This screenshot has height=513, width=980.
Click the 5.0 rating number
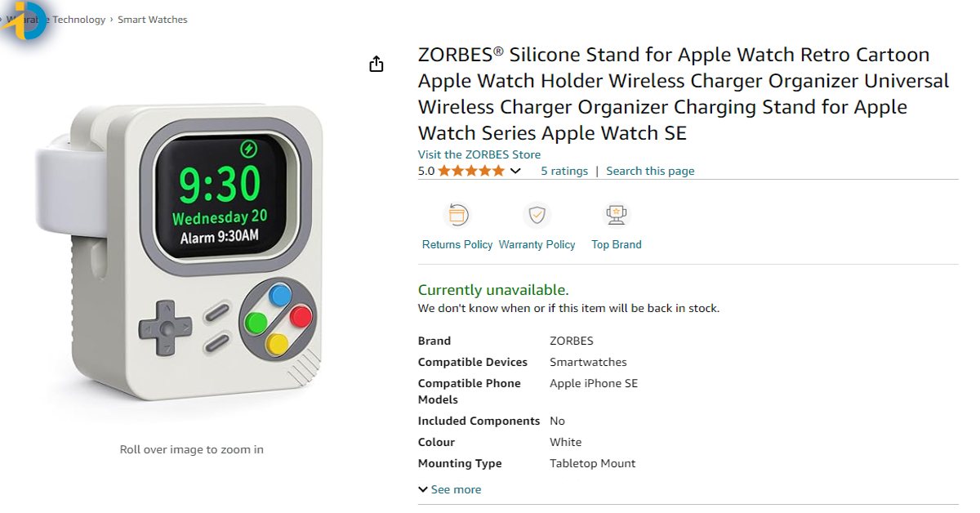426,171
